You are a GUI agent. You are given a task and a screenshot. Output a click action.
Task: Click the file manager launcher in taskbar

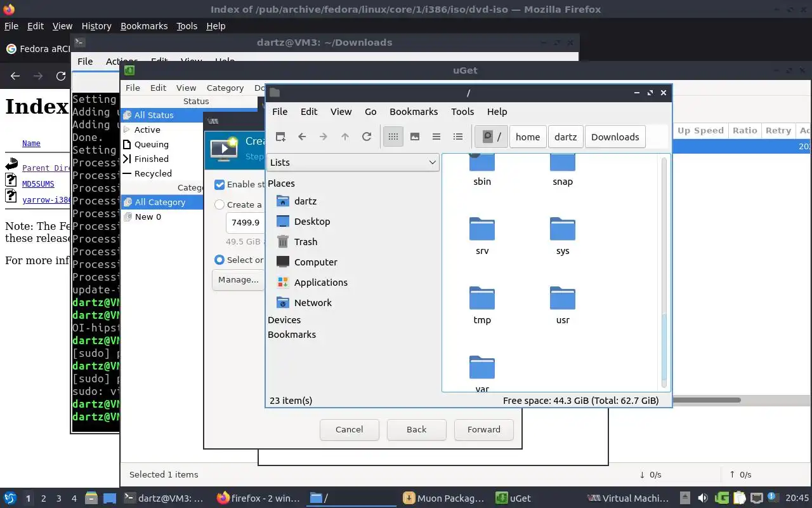pos(91,498)
